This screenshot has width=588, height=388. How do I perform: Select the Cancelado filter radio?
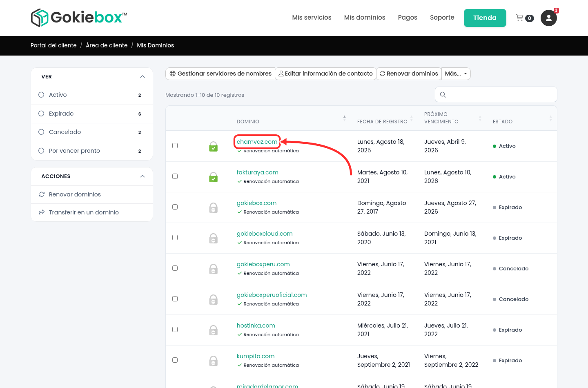41,132
